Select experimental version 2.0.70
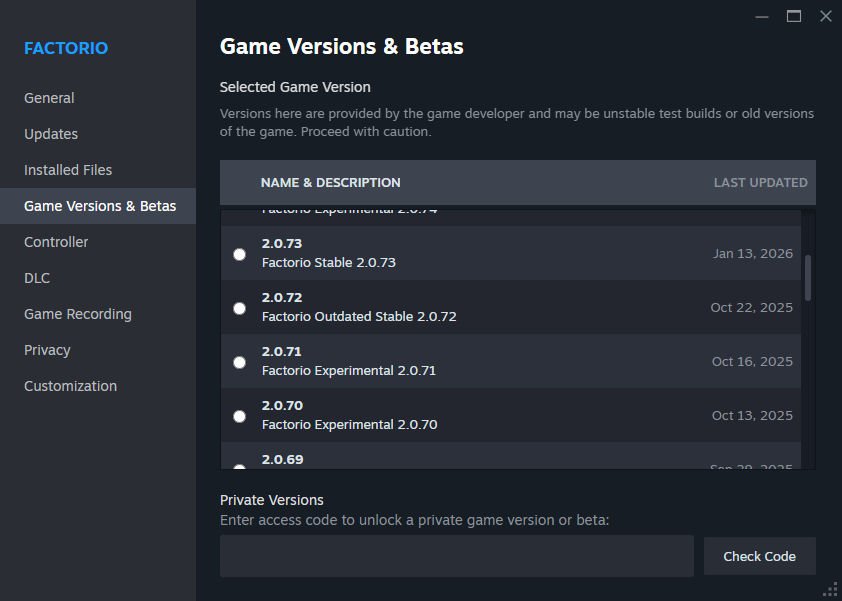842x601 pixels. tap(239, 416)
